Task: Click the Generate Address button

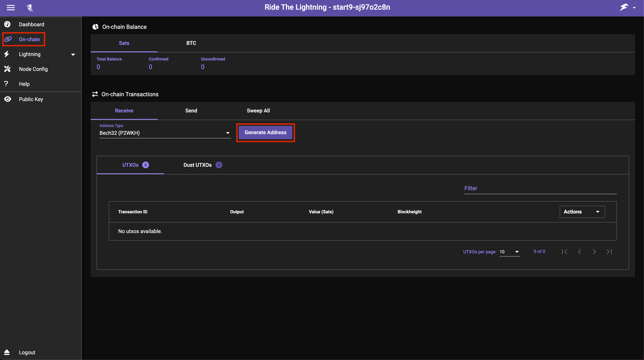Action: [266, 132]
